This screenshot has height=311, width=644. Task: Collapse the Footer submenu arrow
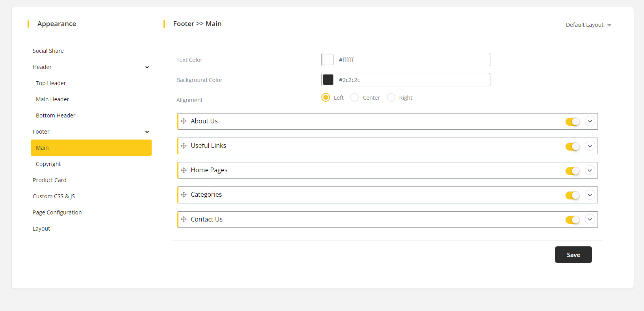pyautogui.click(x=147, y=132)
